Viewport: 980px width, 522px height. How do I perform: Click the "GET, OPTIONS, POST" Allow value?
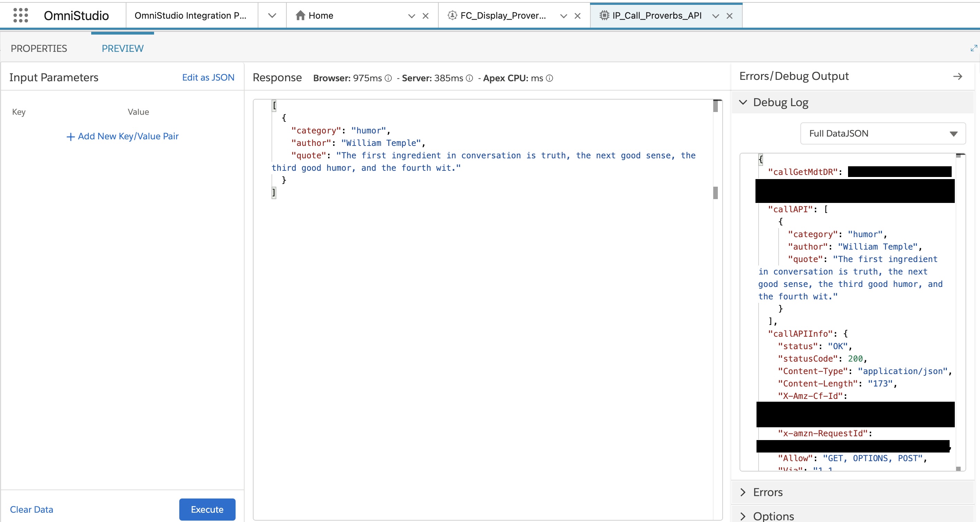coord(873,458)
